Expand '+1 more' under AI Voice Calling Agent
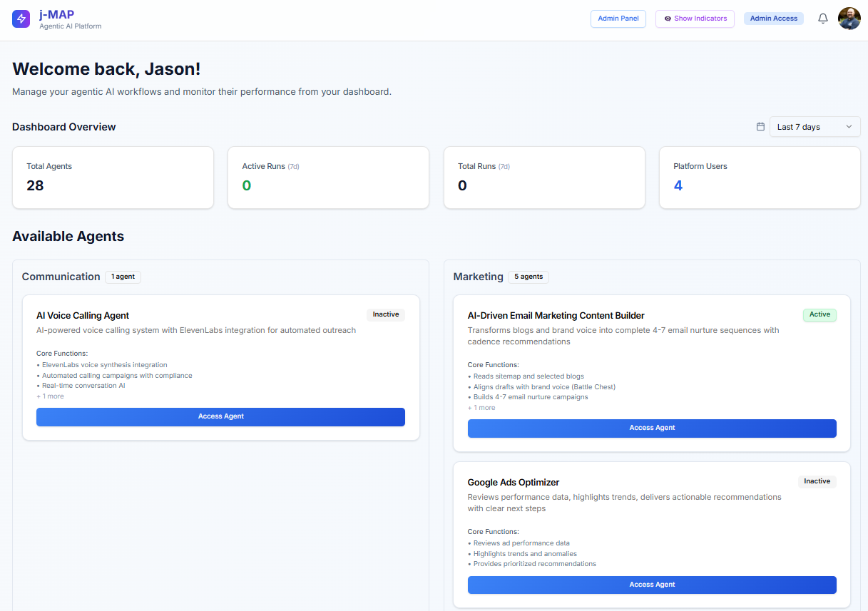Screen dimensions: 868x611 [x=50, y=396]
